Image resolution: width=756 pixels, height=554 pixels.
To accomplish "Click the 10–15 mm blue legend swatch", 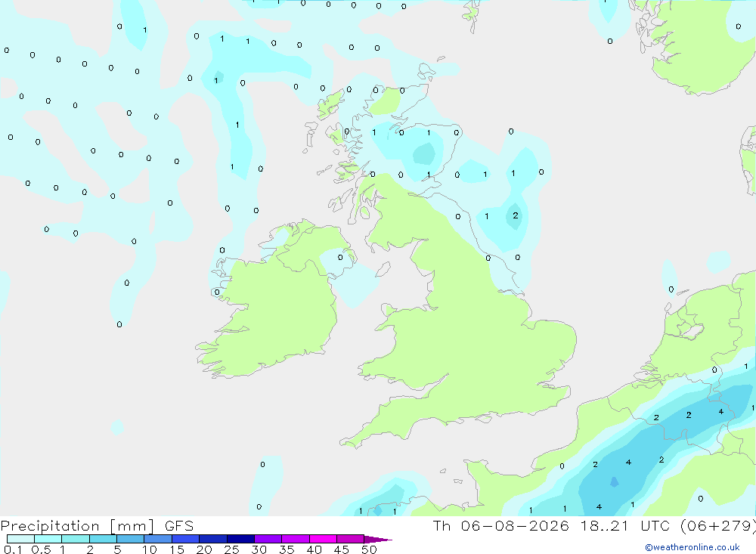I will point(158,539).
